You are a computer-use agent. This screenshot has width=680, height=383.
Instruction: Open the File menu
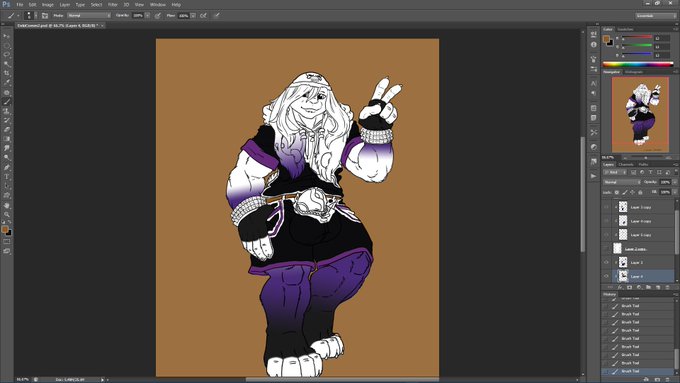tap(20, 5)
